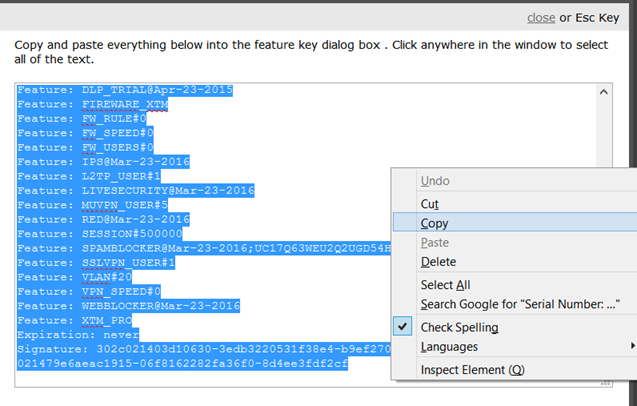Click the close link

[541, 18]
